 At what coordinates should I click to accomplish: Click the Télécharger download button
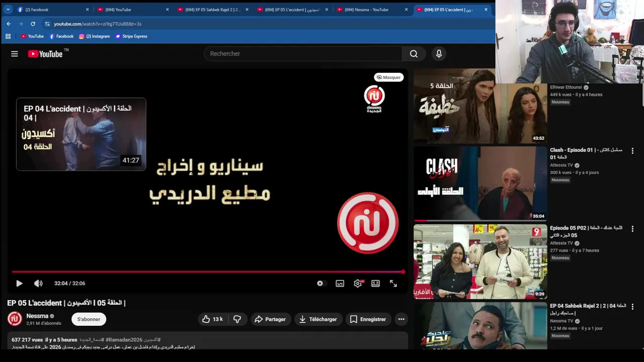pos(318,319)
